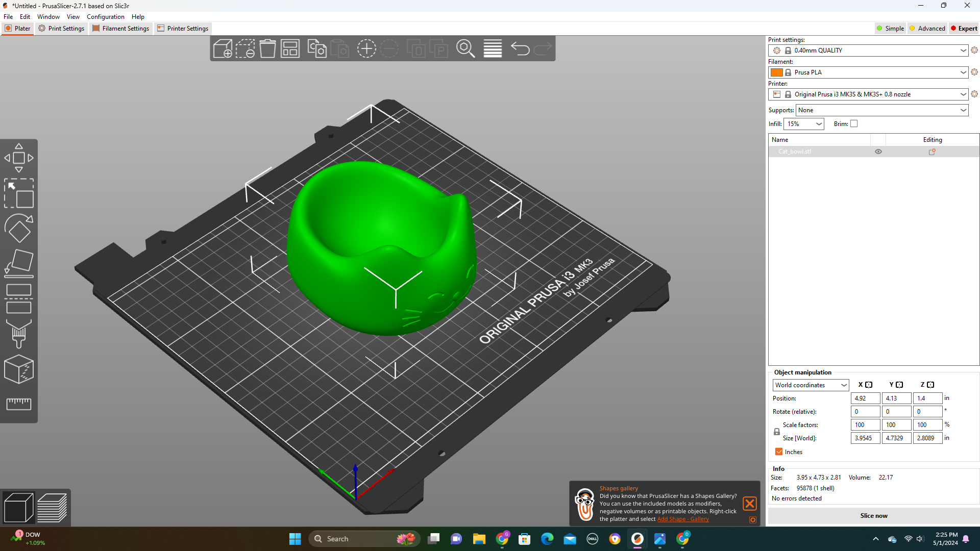Open the Window menu
Image resolution: width=980 pixels, height=551 pixels.
point(48,17)
